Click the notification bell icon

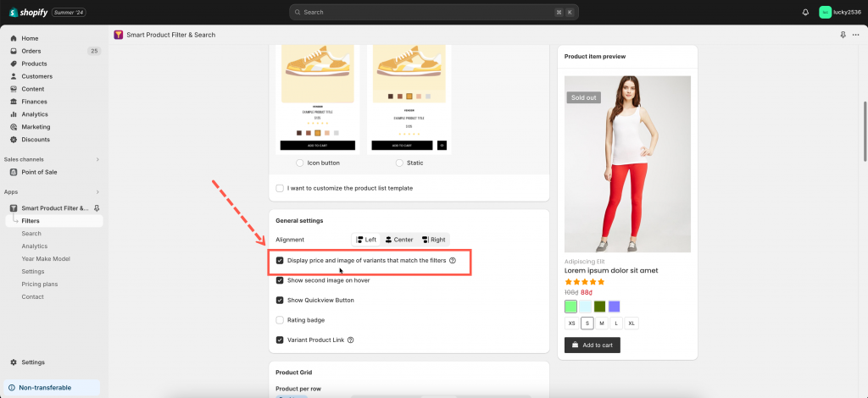(x=805, y=12)
